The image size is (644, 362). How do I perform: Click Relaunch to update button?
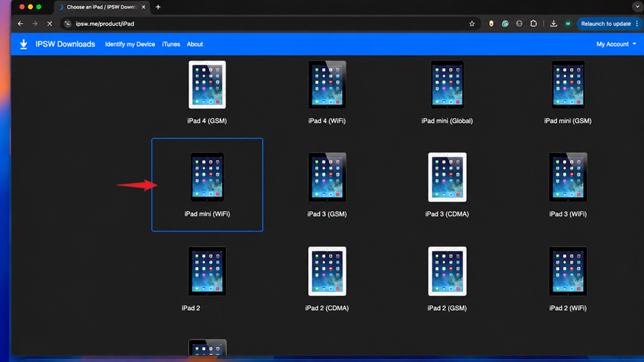(606, 24)
